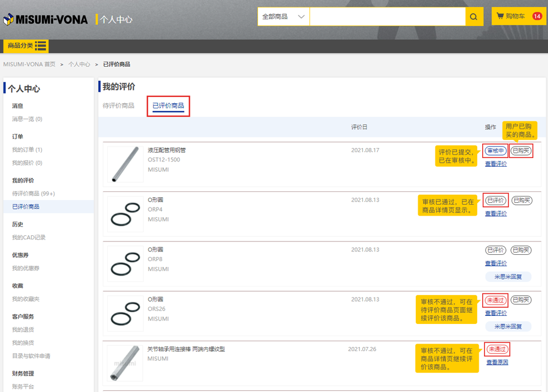Go to 我的CAD记录 in sidebar

pyautogui.click(x=29, y=238)
